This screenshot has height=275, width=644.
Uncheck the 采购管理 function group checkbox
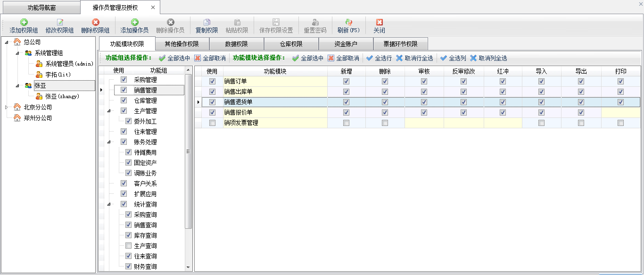click(x=124, y=80)
